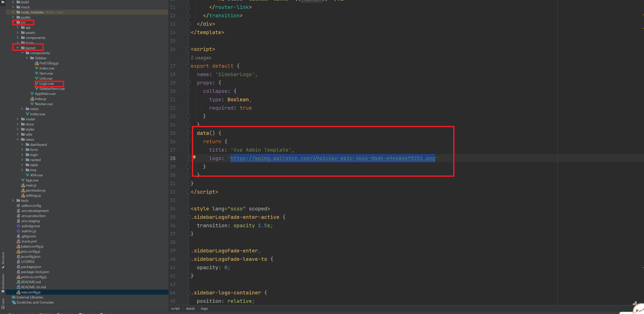644x314 pixels.
Task: Click the '2 usages' inlay hint
Action: point(201,58)
